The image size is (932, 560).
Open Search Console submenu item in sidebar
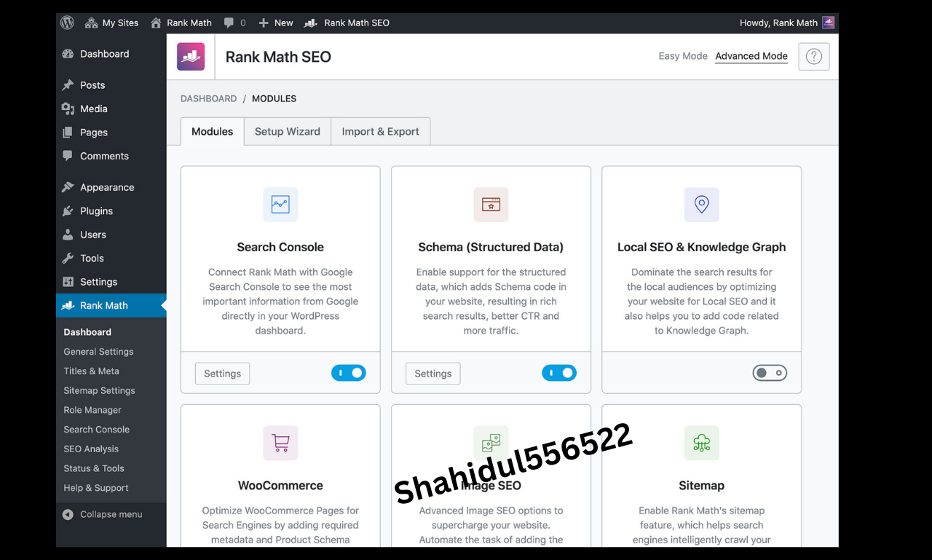coord(96,430)
